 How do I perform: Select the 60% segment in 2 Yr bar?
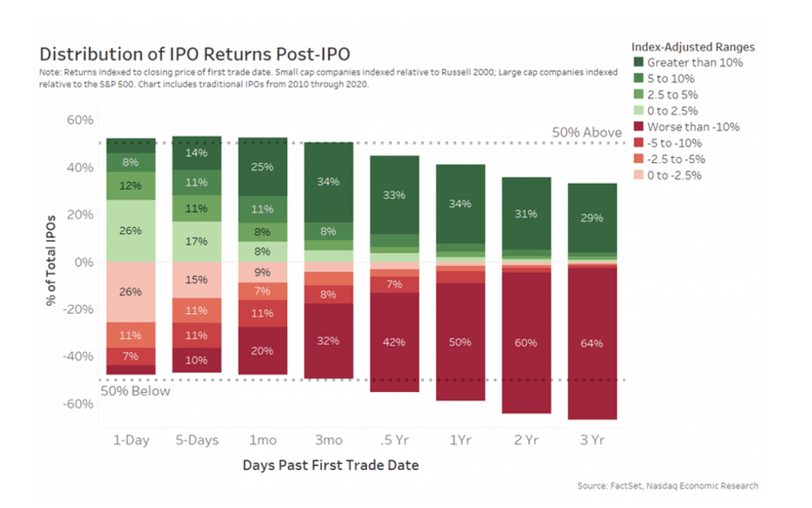pos(526,343)
